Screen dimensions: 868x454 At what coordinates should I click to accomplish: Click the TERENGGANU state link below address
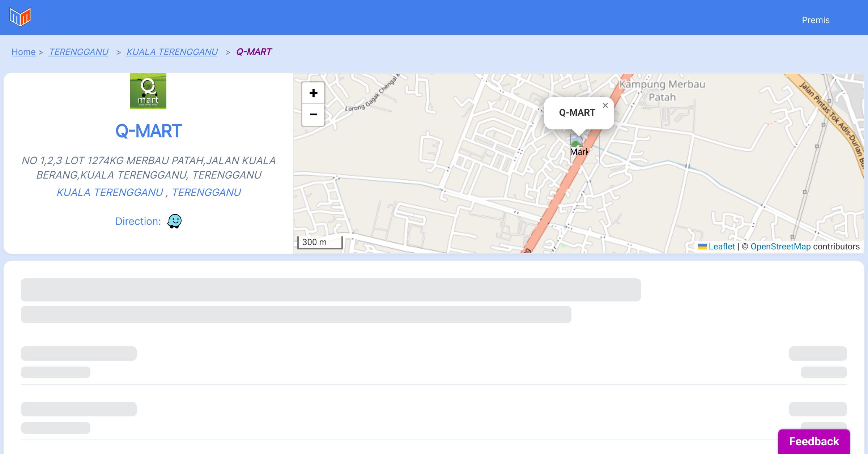pyautogui.click(x=206, y=192)
